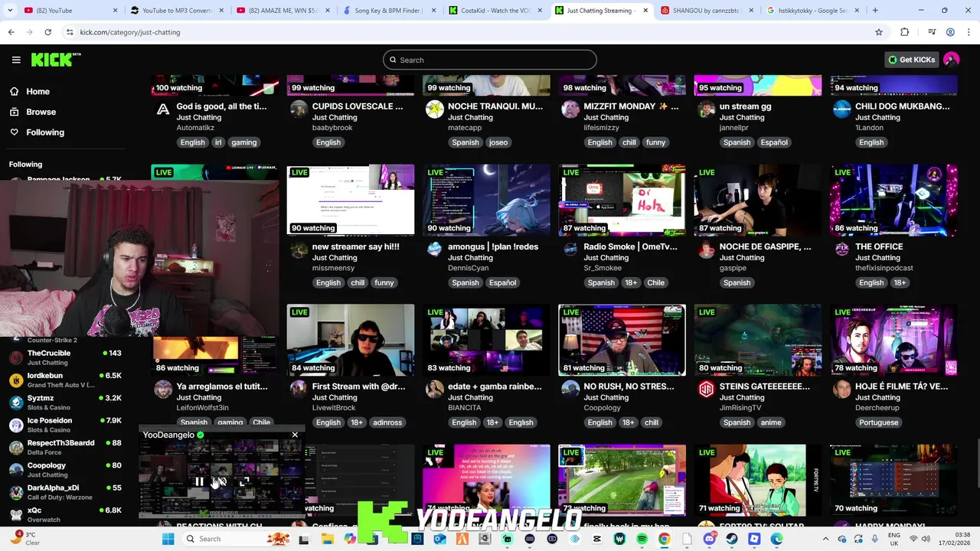Bookmark this page with the star icon
Viewport: 980px width, 551px height.
click(x=879, y=32)
